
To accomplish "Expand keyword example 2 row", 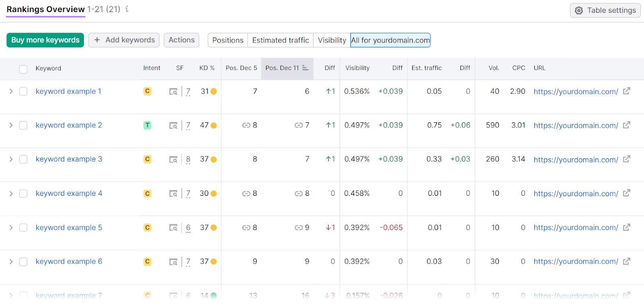I will (11, 125).
